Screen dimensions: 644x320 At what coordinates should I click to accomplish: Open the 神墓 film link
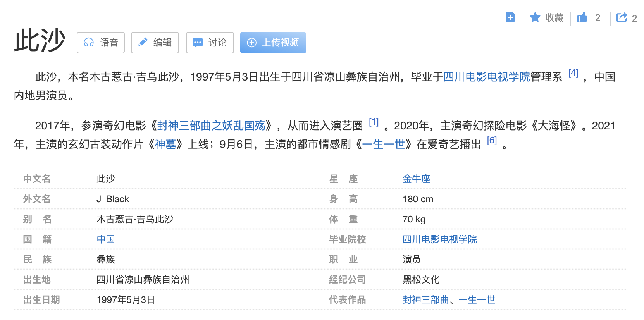(x=165, y=145)
